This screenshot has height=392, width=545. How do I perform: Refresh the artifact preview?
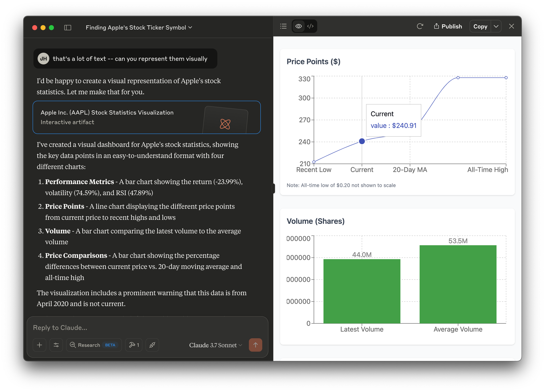420,26
